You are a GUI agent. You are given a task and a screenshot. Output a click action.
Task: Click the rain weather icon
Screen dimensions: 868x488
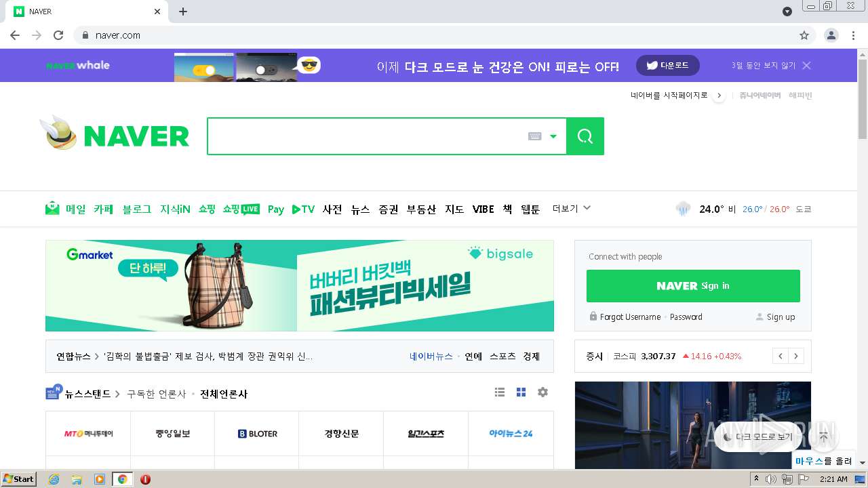[683, 209]
